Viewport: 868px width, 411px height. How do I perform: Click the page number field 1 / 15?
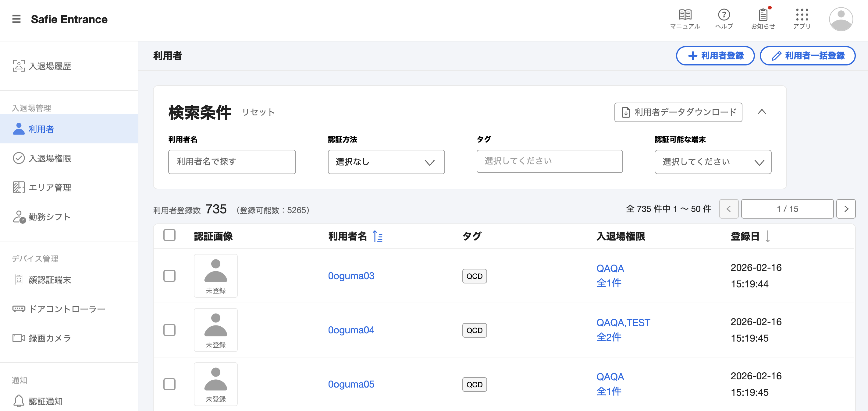(x=787, y=209)
